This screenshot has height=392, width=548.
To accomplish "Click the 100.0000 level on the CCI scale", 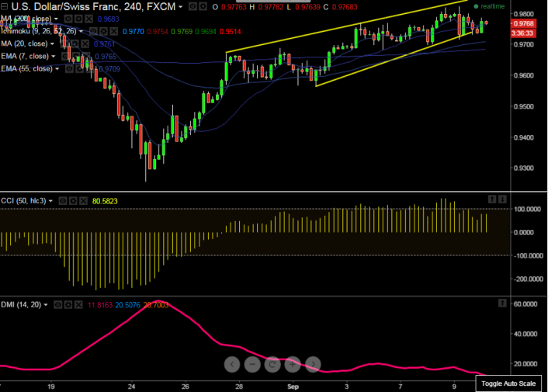I will click(x=528, y=209).
